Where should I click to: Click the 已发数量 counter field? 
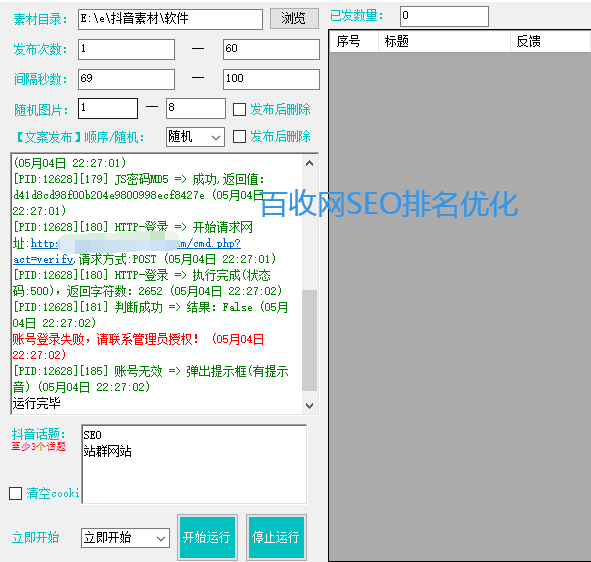tap(444, 16)
